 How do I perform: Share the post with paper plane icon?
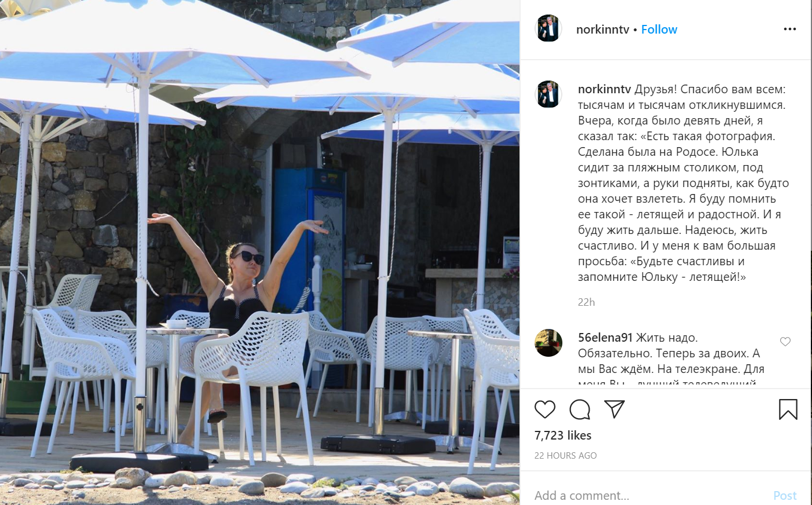coord(615,409)
